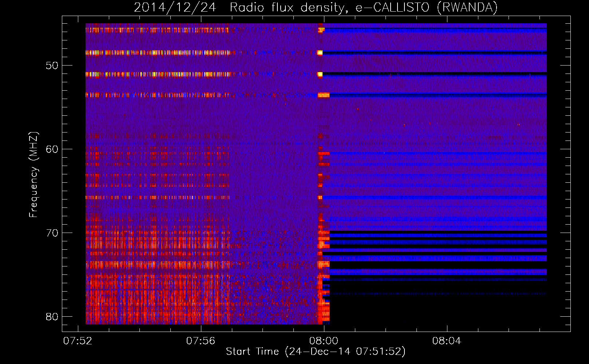Click the '70' frequency tick label
This screenshot has width=589, height=364.
(52, 233)
